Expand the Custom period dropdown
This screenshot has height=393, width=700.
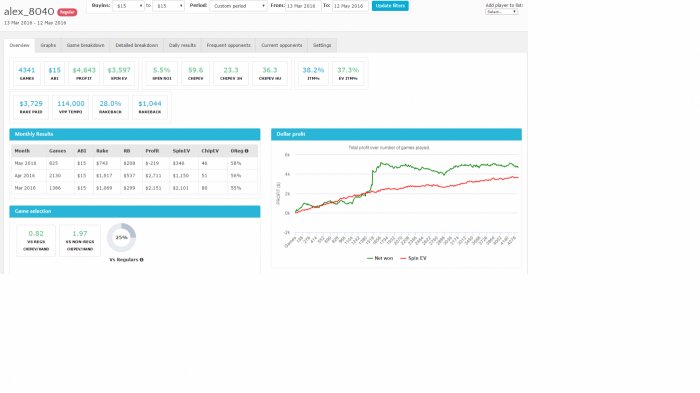(238, 6)
